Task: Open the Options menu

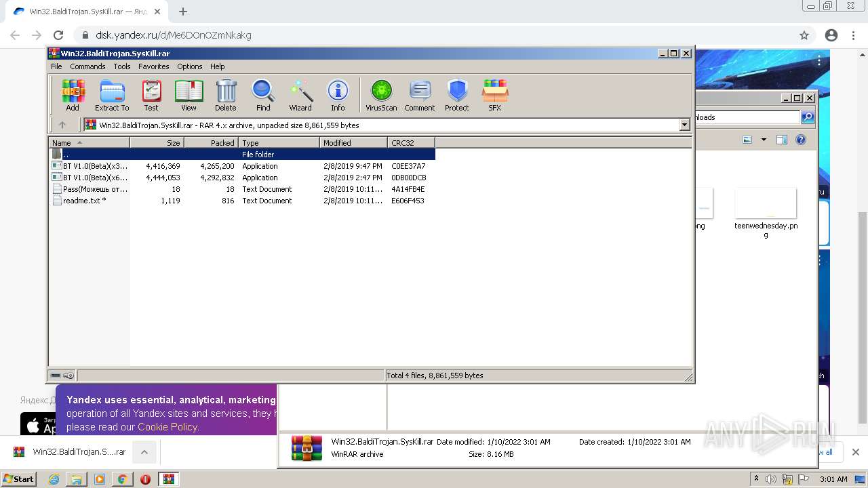Action: [x=190, y=66]
